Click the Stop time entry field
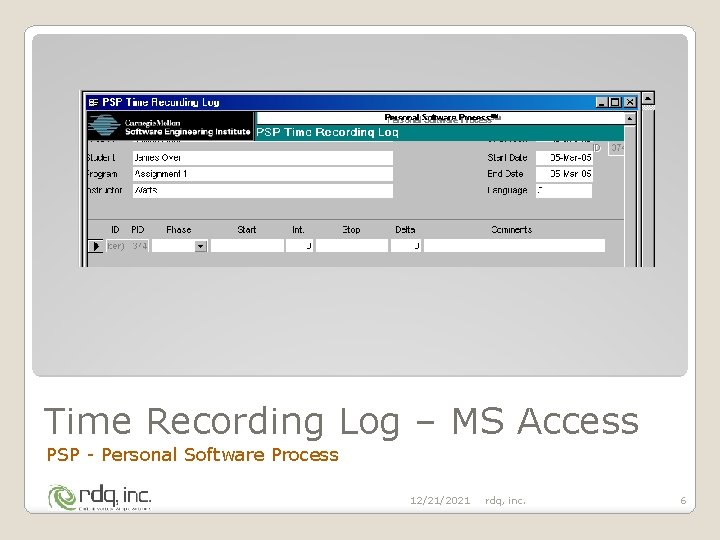The height and width of the screenshot is (540, 720). pos(352,246)
